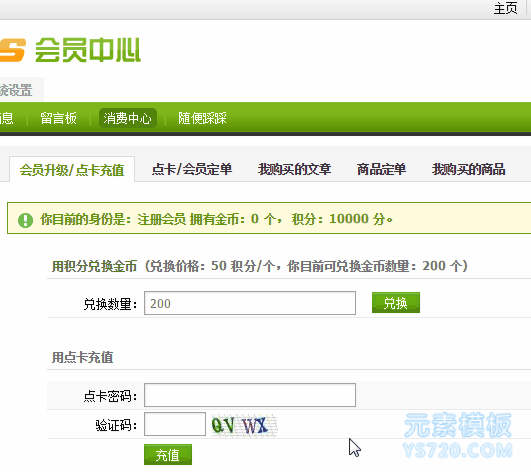Switch to the 我购买的文章 tab
Image resolution: width=531 pixels, height=472 pixels.
pyautogui.click(x=294, y=169)
